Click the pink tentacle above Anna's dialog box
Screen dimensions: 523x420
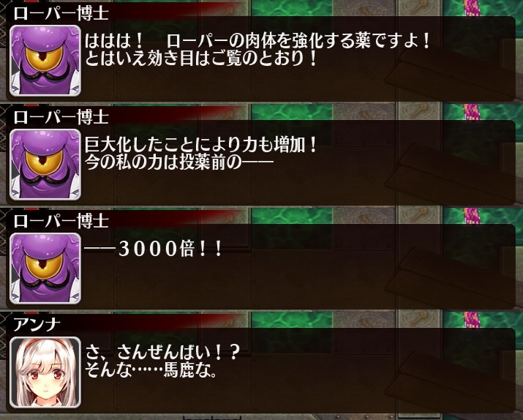[x=472, y=320]
